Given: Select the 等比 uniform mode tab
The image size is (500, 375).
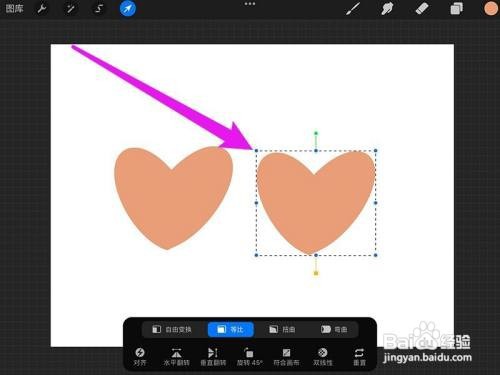Looking at the screenshot, I should (x=231, y=329).
